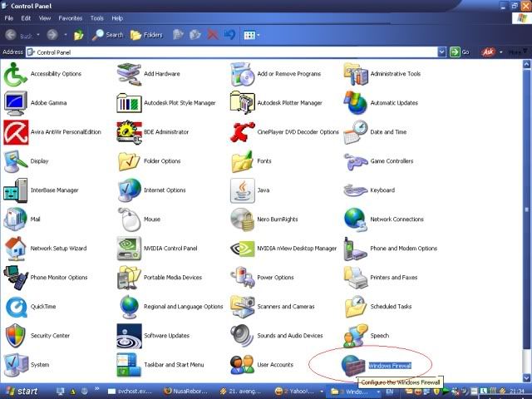Open NVIDIA Control Panel icon
Screen dimensions: 532x399
[129, 249]
